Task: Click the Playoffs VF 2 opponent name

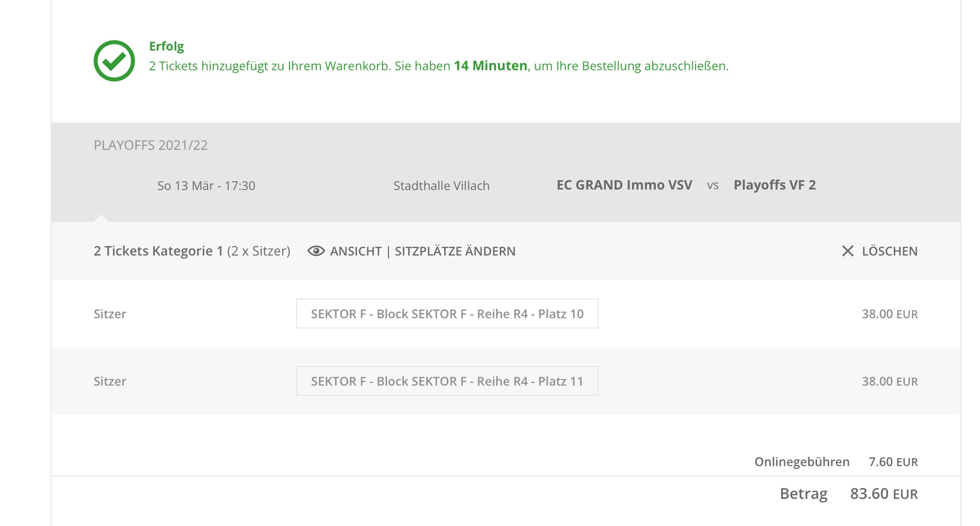Action: click(x=774, y=185)
